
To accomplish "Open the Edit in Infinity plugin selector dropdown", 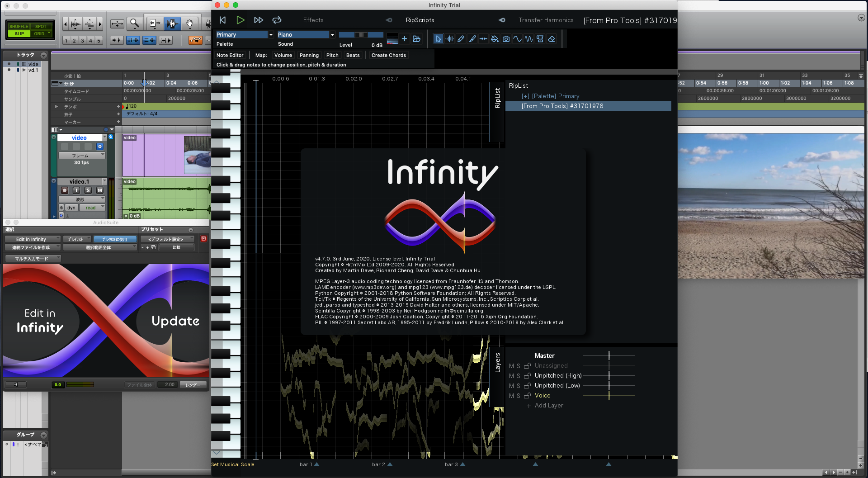I will coord(33,239).
